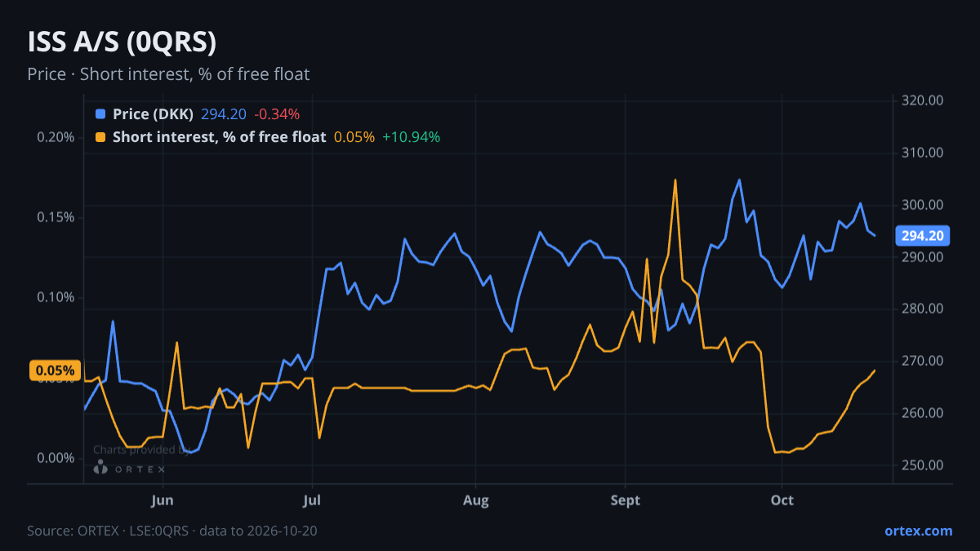Click the 260.00 right axis label
Viewport: 980px width, 551px height.
click(x=923, y=413)
